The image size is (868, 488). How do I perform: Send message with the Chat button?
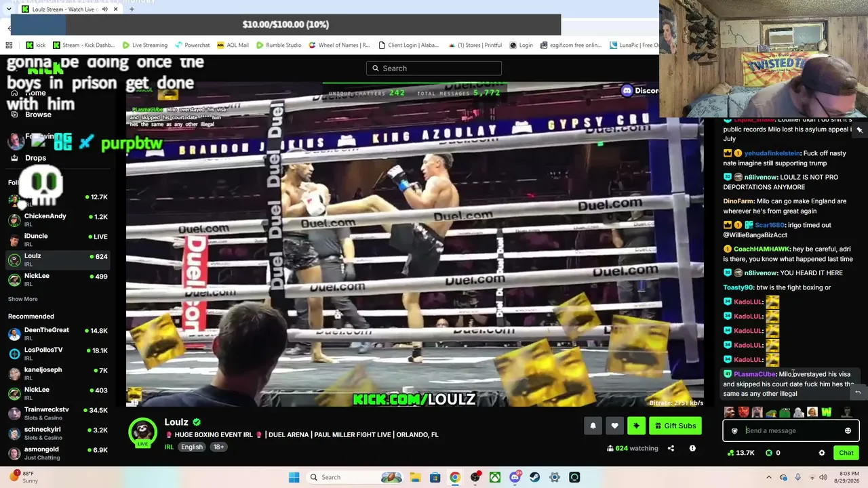coord(846,453)
